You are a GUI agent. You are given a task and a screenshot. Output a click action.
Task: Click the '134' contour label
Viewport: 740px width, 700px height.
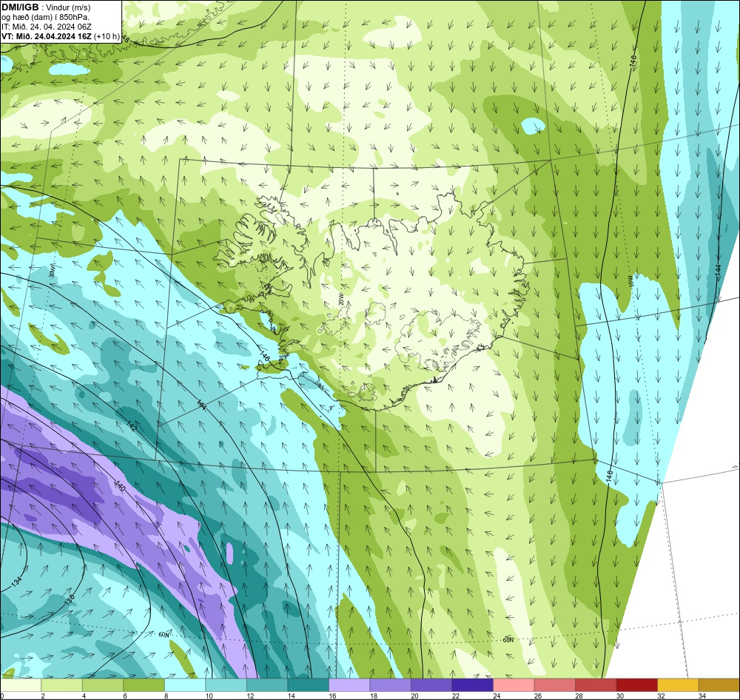click(x=16, y=582)
